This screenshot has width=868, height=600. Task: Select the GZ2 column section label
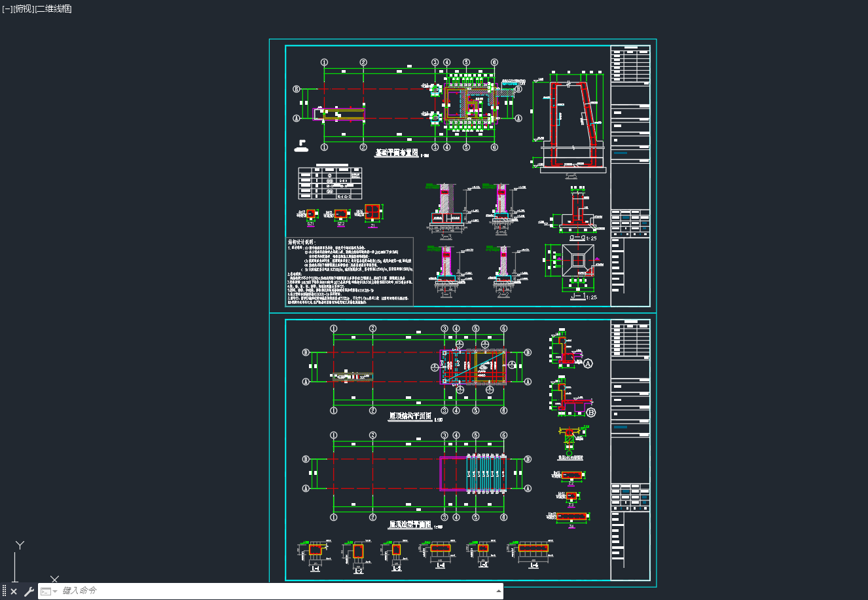coord(341,224)
